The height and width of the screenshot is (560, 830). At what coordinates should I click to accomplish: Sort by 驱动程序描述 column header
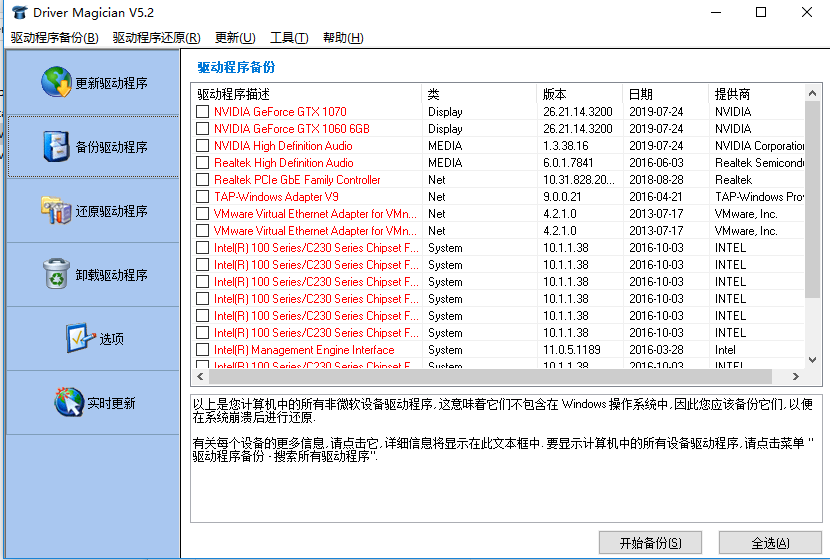pyautogui.click(x=306, y=94)
